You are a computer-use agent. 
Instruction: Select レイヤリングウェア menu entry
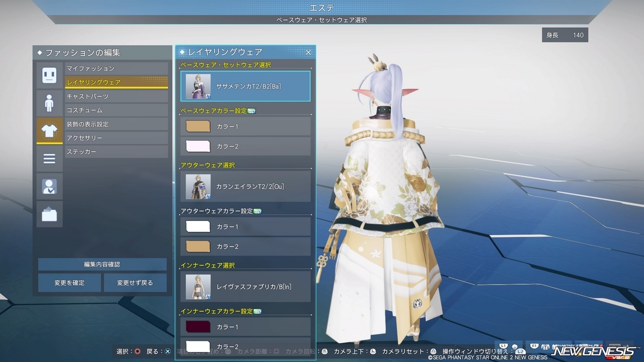116,83
